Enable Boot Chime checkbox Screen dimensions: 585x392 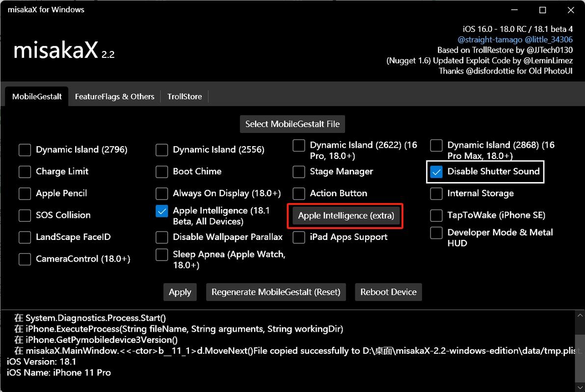point(162,172)
